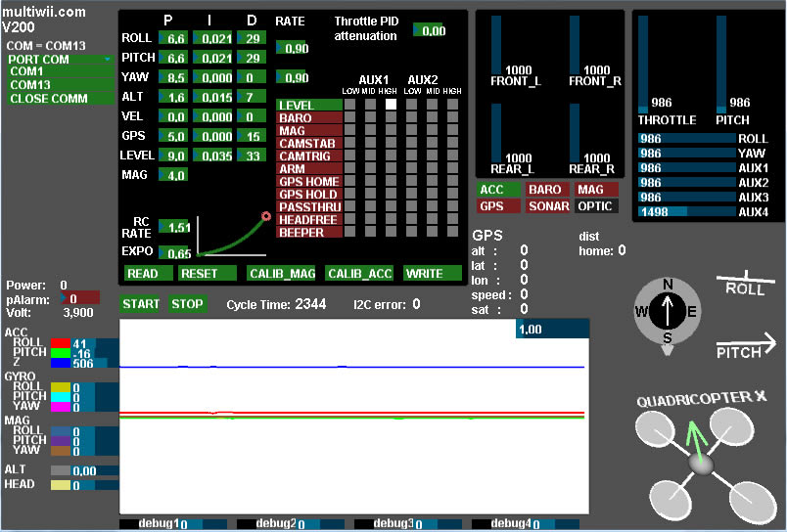Check the ARM AUX1 LOW box
Viewport: 787px width, 532px height.
[x=351, y=168]
